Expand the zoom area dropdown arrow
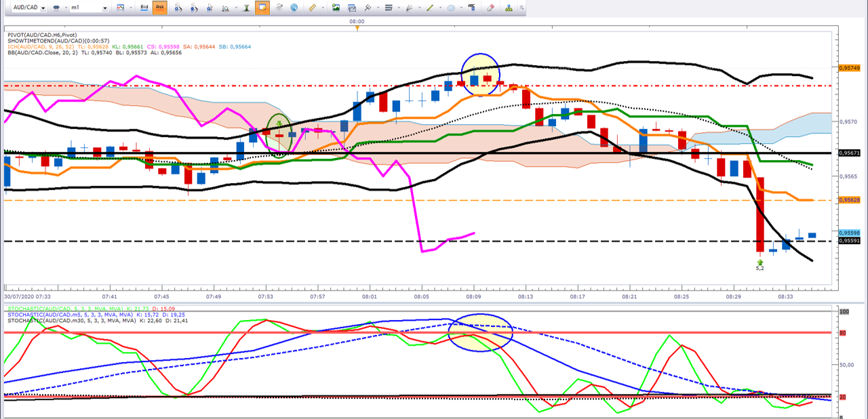Image resolution: width=868 pixels, height=419 pixels. click(236, 8)
